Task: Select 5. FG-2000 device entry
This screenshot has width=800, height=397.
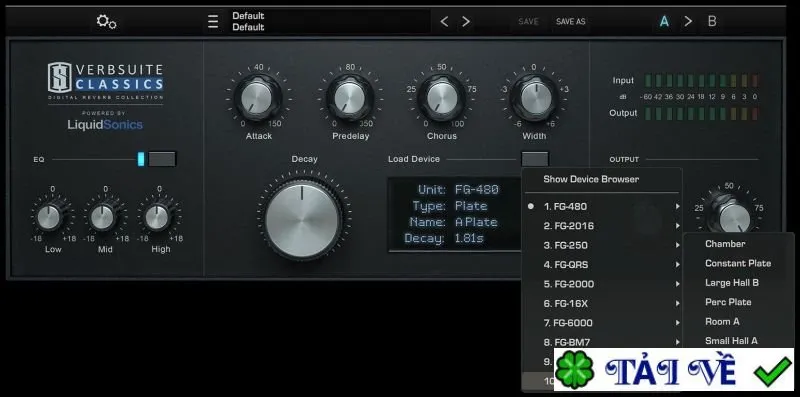Action: [602, 284]
